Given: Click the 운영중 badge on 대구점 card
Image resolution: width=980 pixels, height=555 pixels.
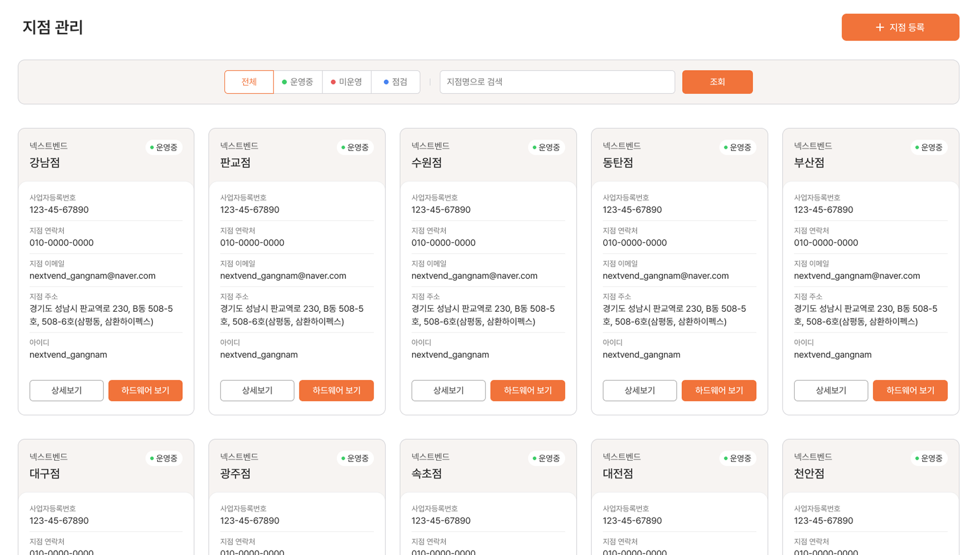Looking at the screenshot, I should 164,458.
